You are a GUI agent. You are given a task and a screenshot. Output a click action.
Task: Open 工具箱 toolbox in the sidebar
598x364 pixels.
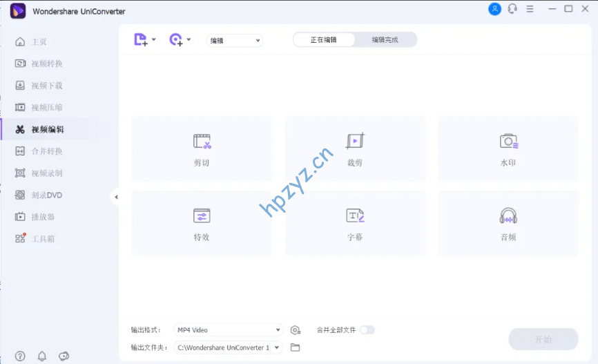point(42,239)
